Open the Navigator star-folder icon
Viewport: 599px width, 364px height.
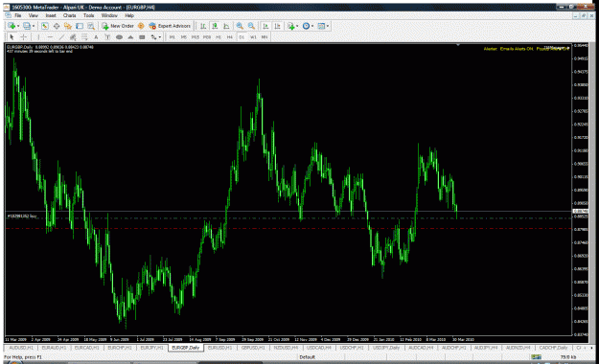click(68, 26)
